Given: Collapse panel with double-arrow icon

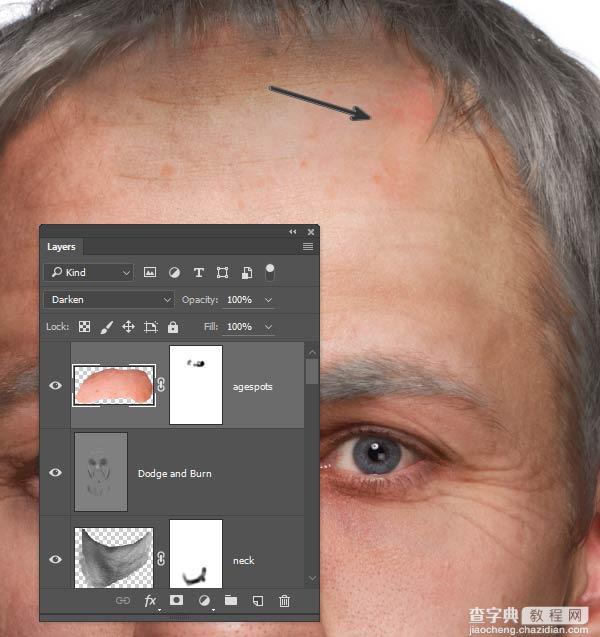Looking at the screenshot, I should coord(293,232).
